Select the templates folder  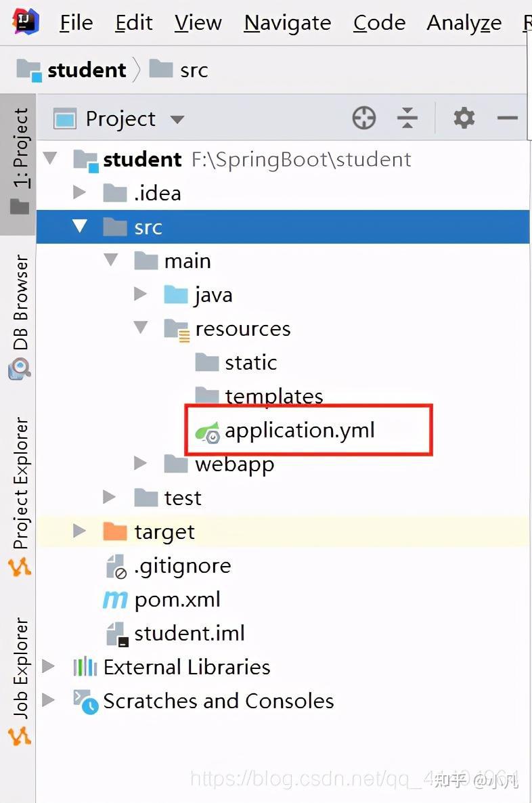(x=272, y=396)
